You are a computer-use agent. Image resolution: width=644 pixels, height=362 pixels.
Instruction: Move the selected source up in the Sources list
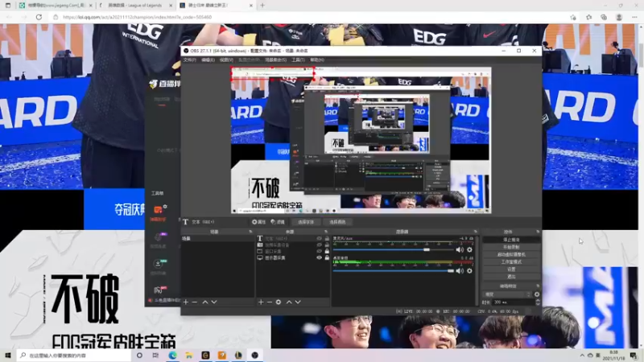[289, 302]
